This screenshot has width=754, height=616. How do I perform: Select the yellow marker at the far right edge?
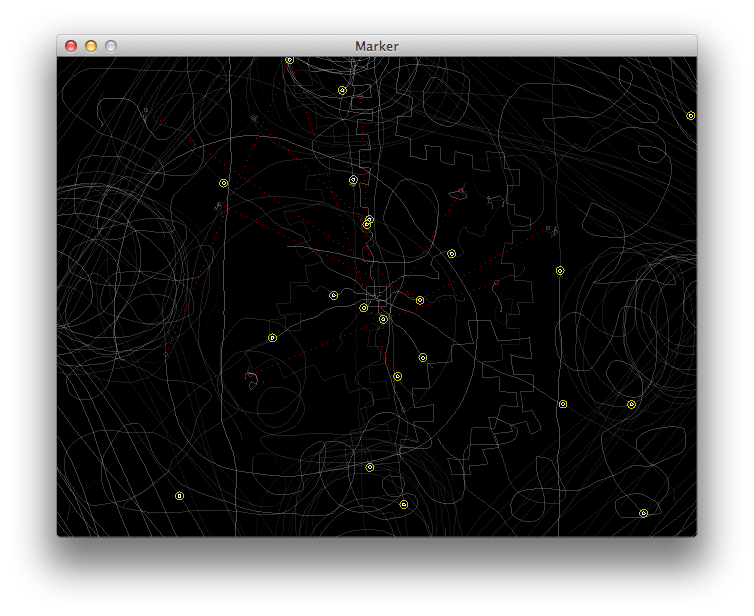click(x=690, y=116)
